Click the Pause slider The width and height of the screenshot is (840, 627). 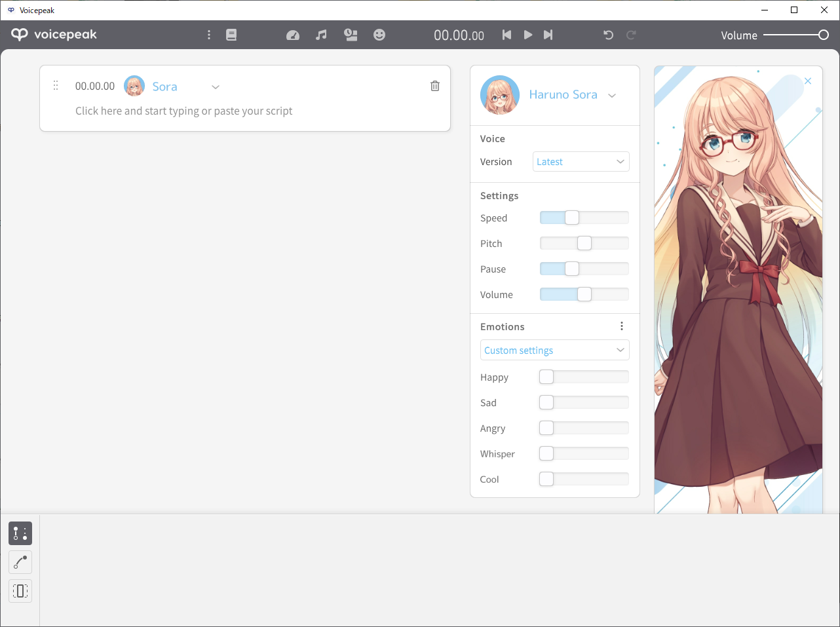(584, 269)
